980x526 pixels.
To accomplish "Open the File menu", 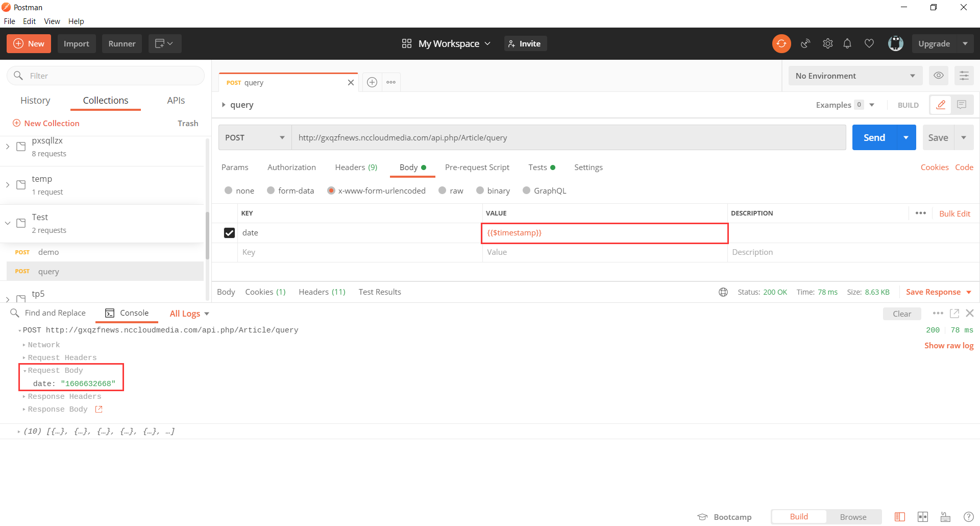I will tap(10, 21).
